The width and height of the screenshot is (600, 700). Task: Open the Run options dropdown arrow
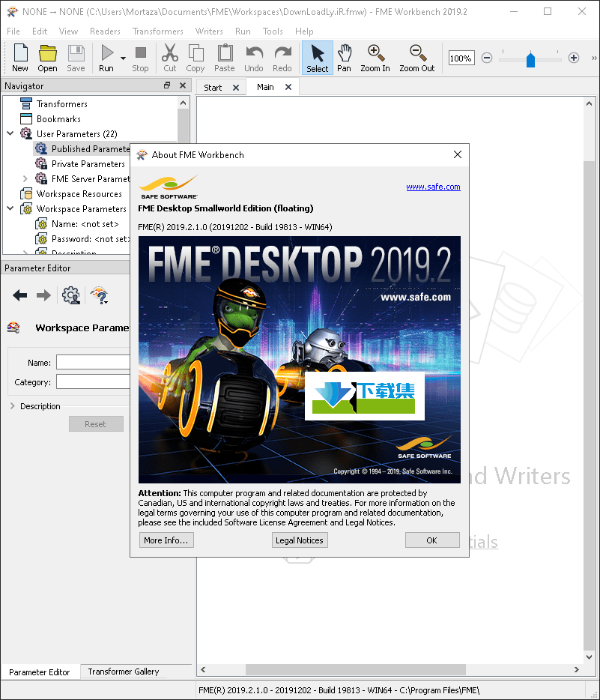123,58
